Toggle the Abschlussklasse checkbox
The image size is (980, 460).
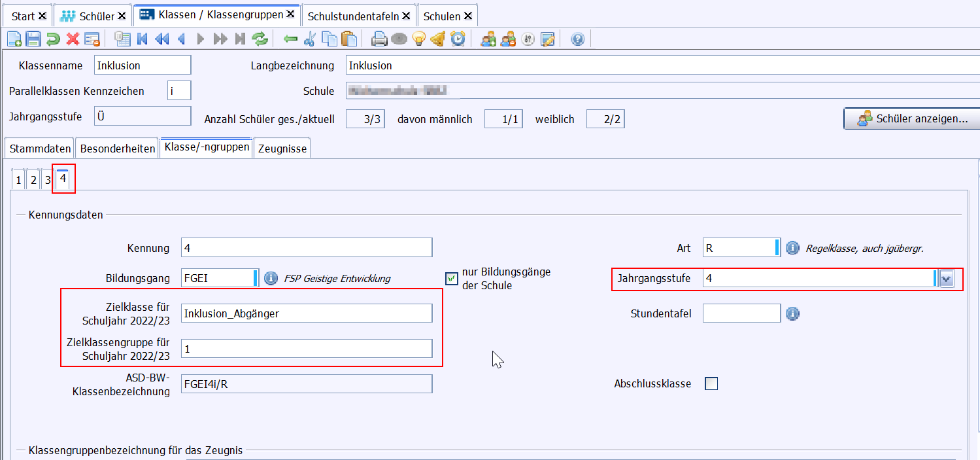(x=711, y=383)
